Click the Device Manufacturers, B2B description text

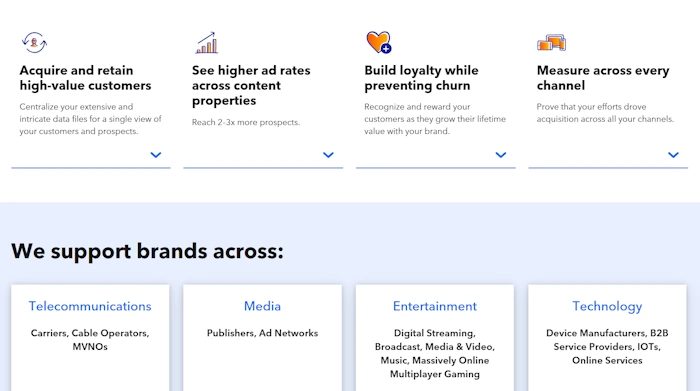coord(607,347)
